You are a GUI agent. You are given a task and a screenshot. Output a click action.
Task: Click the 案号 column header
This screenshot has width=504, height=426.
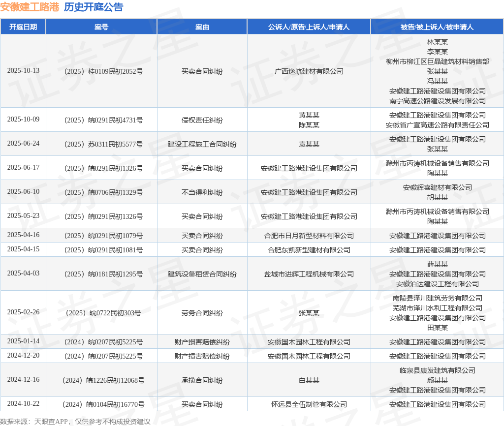point(101,27)
